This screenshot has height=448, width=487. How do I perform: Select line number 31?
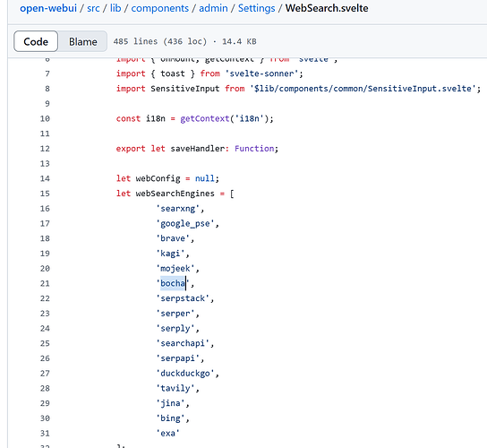tap(45, 434)
